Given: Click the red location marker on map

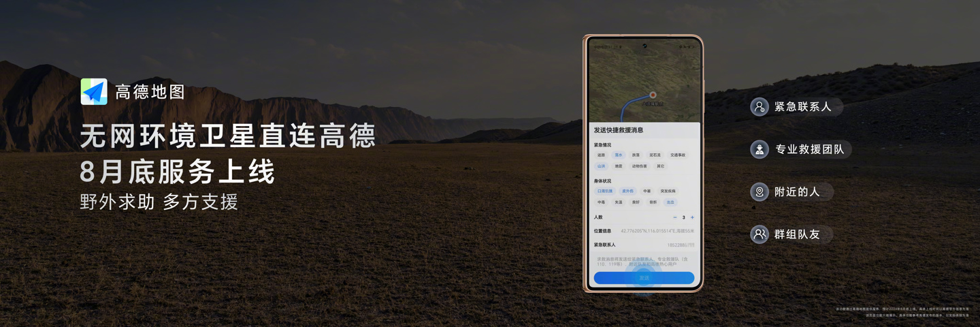Looking at the screenshot, I should pos(653,95).
